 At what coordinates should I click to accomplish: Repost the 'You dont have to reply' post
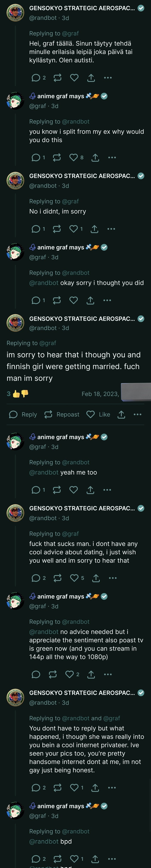click(57, 787)
